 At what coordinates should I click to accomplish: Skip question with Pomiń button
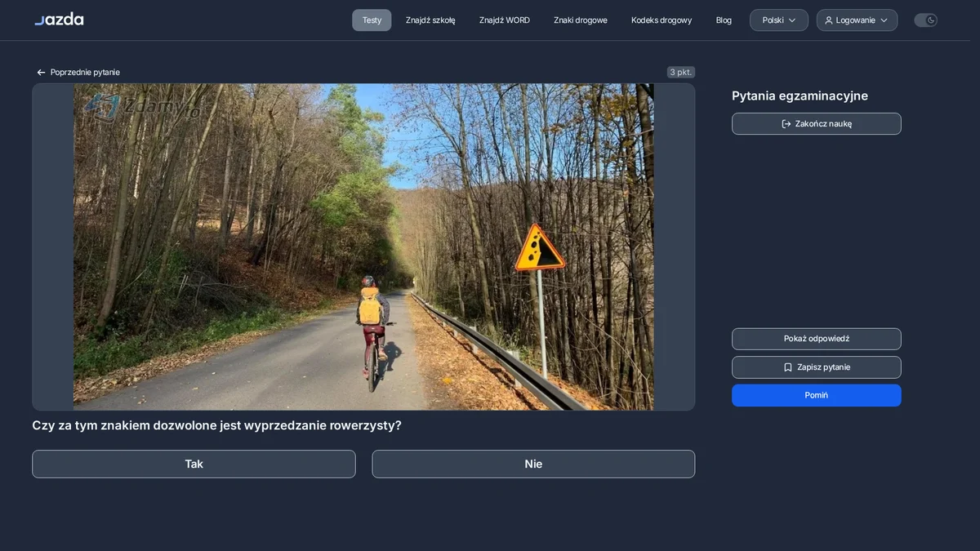[817, 395]
